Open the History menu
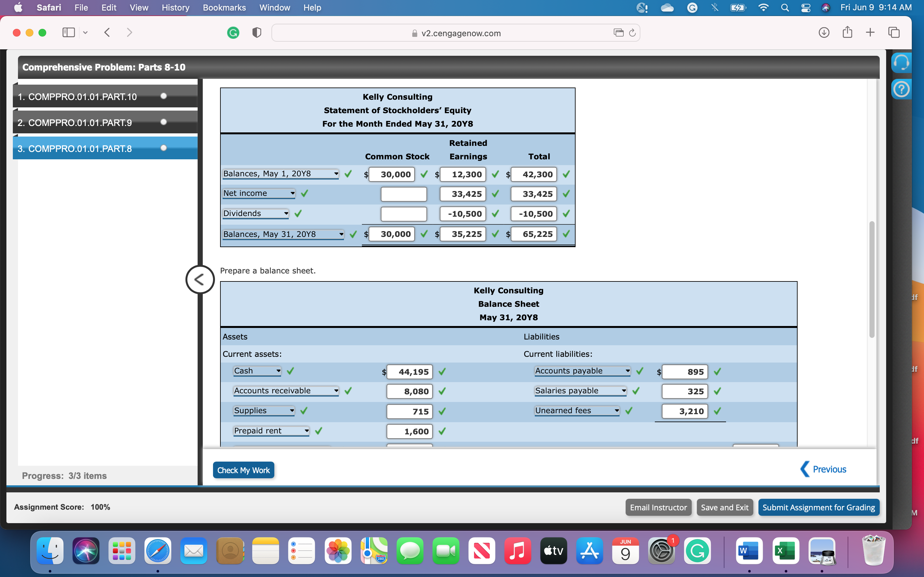The image size is (924, 577). click(175, 8)
